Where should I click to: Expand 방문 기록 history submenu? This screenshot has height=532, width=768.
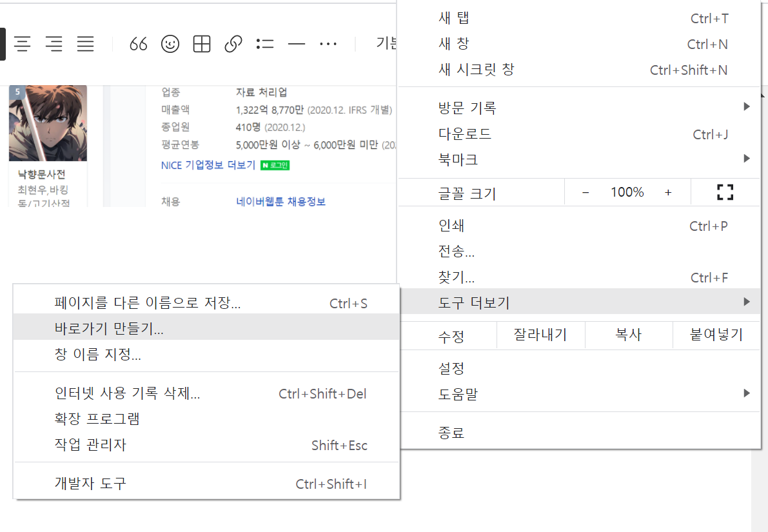point(580,108)
